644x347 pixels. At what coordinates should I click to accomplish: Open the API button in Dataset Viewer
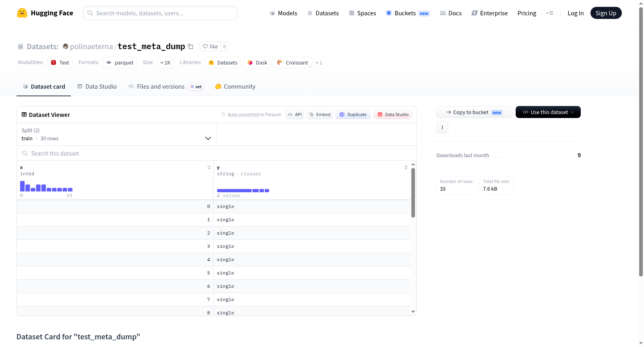pos(295,114)
